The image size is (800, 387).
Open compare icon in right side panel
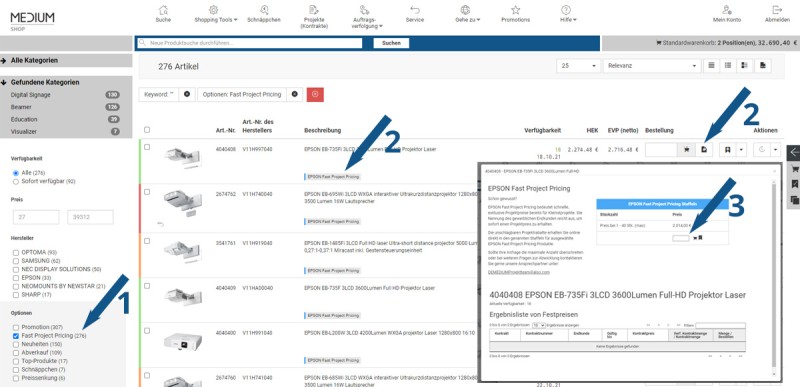tap(794, 200)
